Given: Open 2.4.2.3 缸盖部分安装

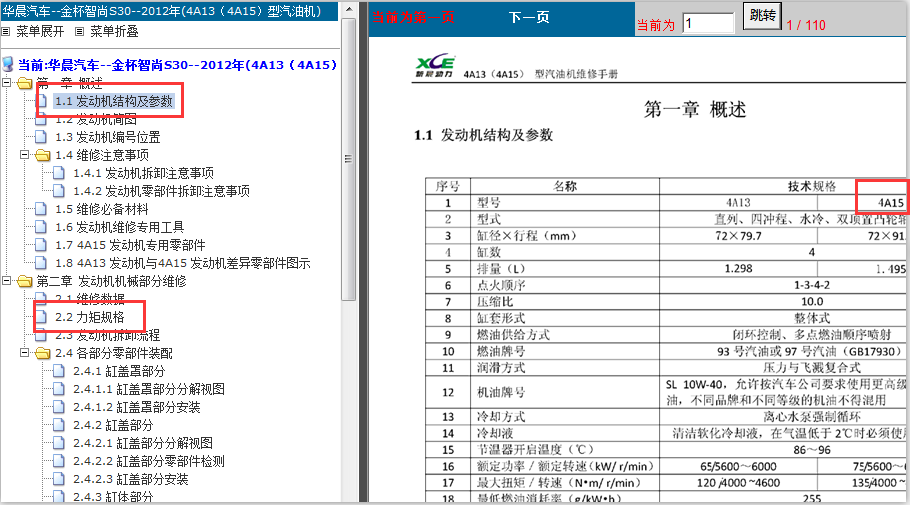Looking at the screenshot, I should (131, 479).
